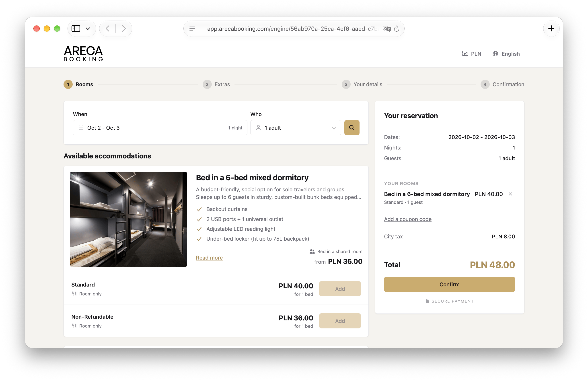Click the Standard · 1 guest subtitle
The width and height of the screenshot is (588, 381).
403,202
